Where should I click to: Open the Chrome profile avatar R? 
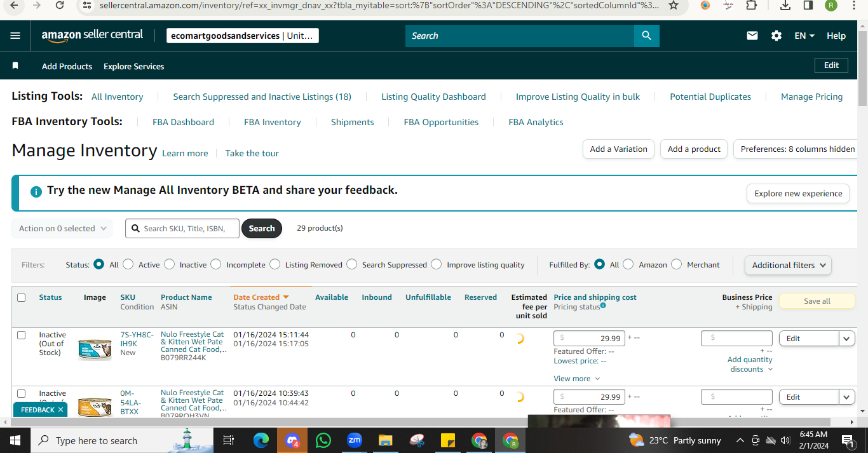831,5
